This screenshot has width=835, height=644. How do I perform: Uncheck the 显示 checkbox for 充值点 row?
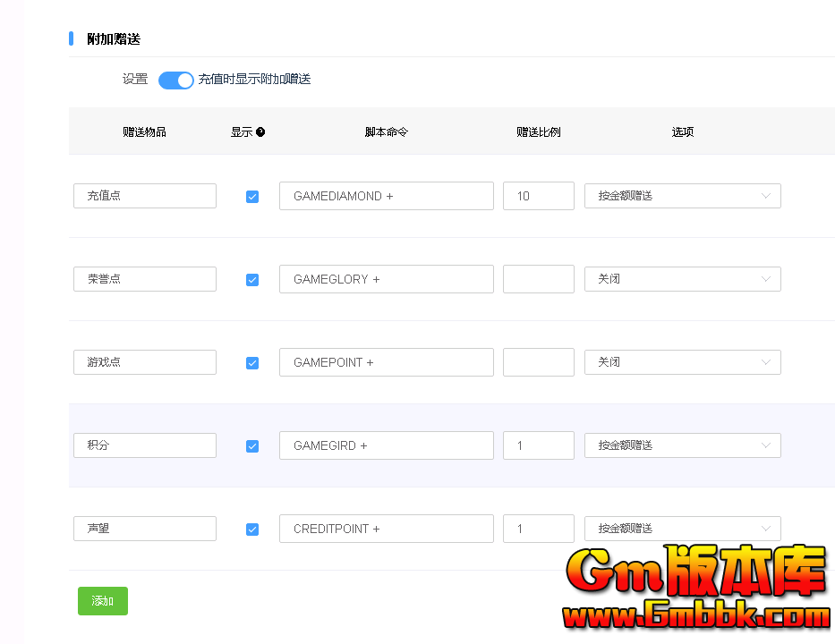pyautogui.click(x=252, y=197)
